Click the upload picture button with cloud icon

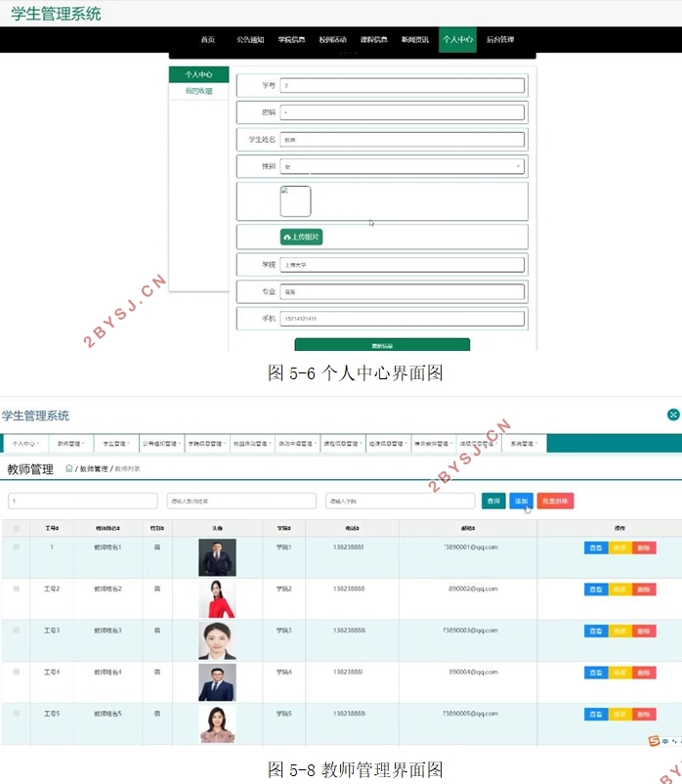click(301, 237)
